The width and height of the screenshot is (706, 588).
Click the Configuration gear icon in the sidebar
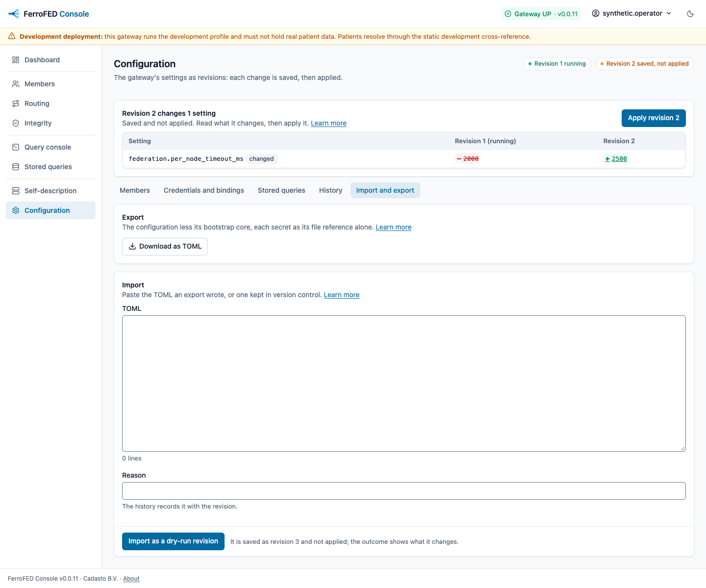tap(16, 210)
